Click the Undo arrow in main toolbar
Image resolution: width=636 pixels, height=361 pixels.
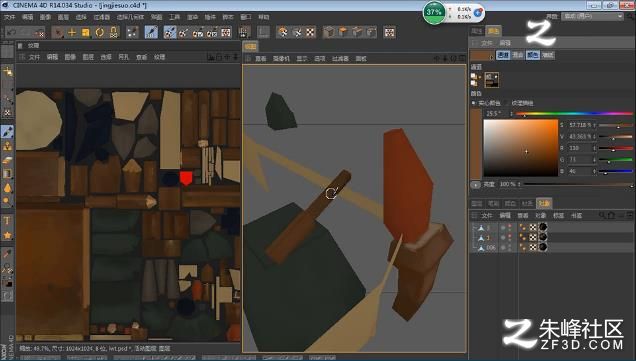12,32
